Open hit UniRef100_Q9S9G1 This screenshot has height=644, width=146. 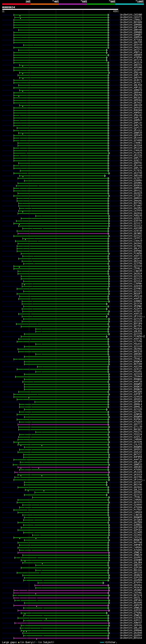131,585
